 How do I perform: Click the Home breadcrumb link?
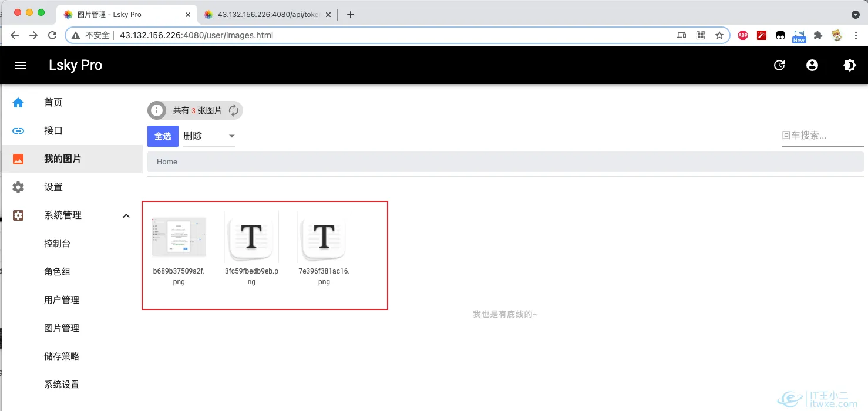tap(167, 162)
